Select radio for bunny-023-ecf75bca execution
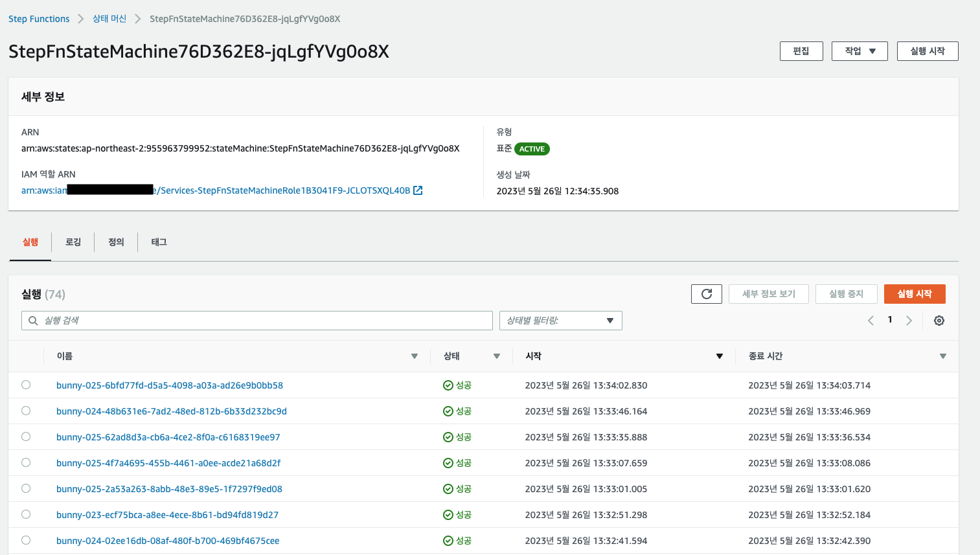 (26, 514)
